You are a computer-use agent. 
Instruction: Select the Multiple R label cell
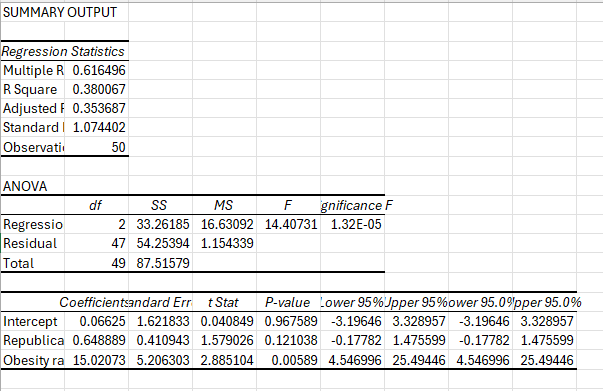pos(33,70)
